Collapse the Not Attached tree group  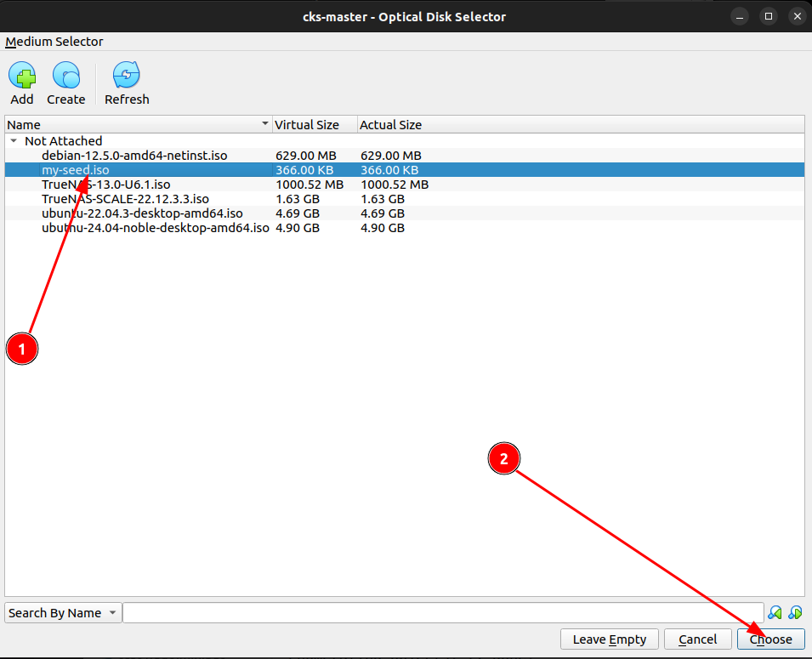(x=14, y=141)
